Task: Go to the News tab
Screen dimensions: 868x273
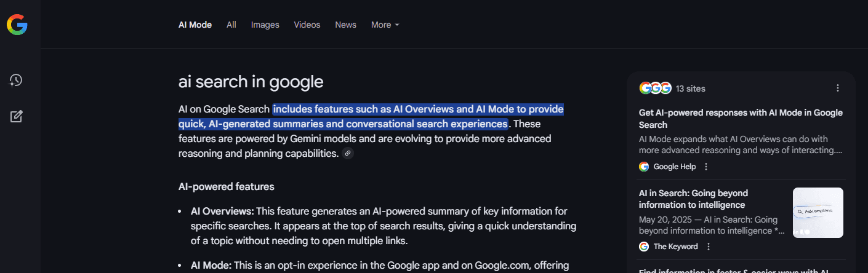Action: point(346,25)
